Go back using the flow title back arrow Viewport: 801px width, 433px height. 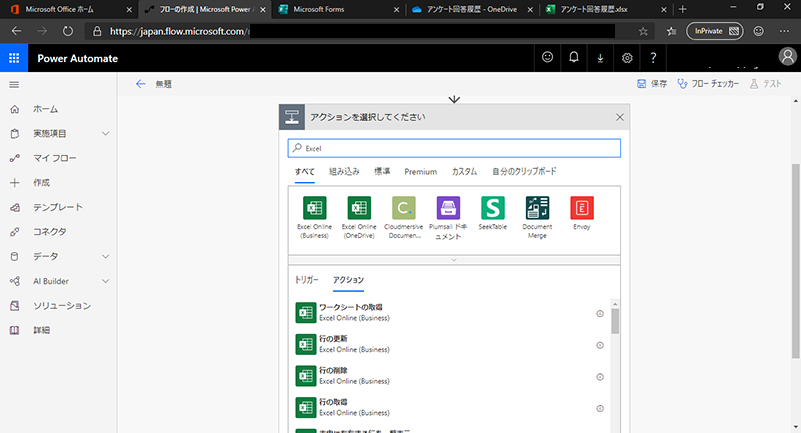pos(140,84)
